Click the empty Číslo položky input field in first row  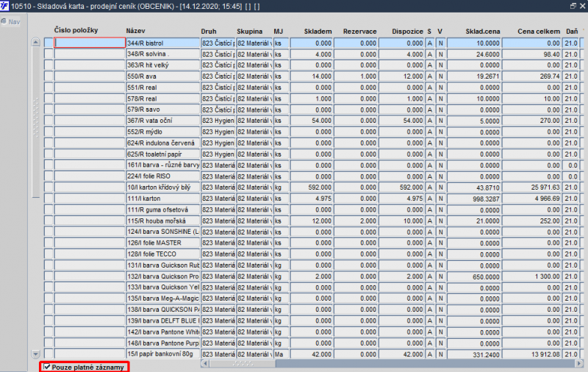click(90, 43)
